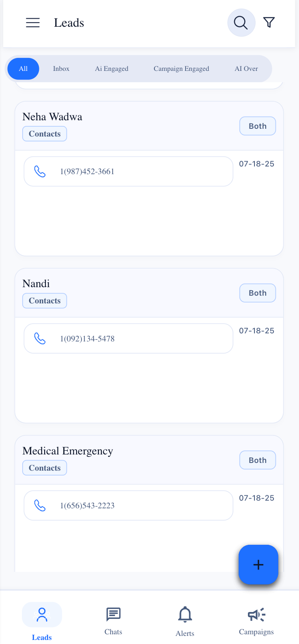Click Both button on Nandi card

coord(258,293)
